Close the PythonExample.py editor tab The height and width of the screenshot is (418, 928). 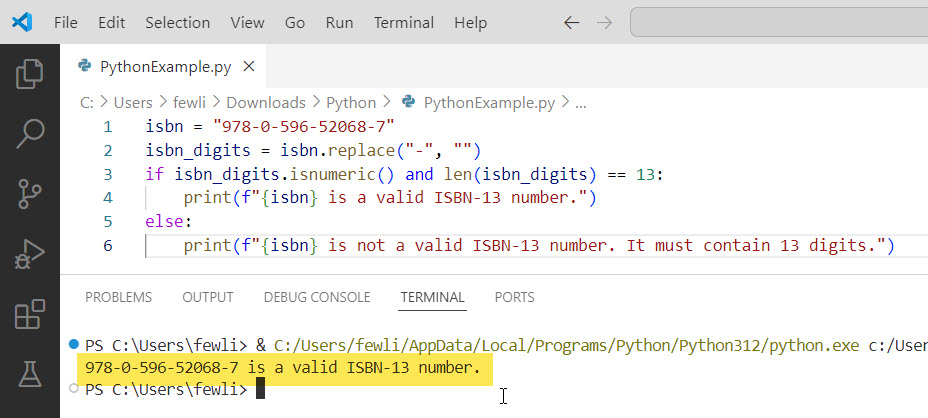tap(249, 66)
